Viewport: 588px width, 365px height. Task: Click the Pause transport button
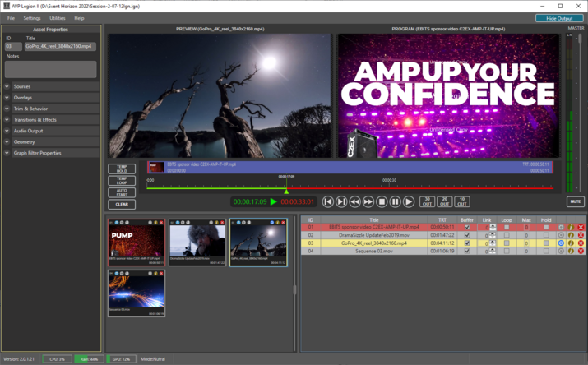(x=395, y=201)
